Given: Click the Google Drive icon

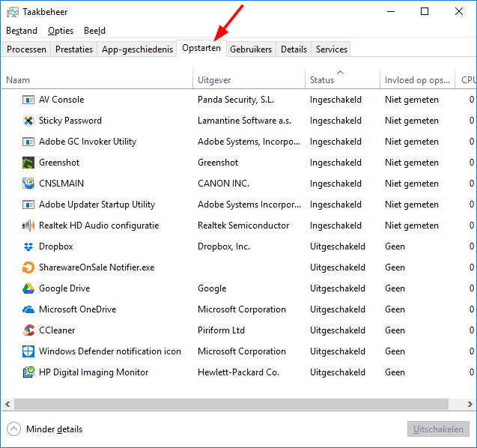Looking at the screenshot, I should pyautogui.click(x=28, y=288).
